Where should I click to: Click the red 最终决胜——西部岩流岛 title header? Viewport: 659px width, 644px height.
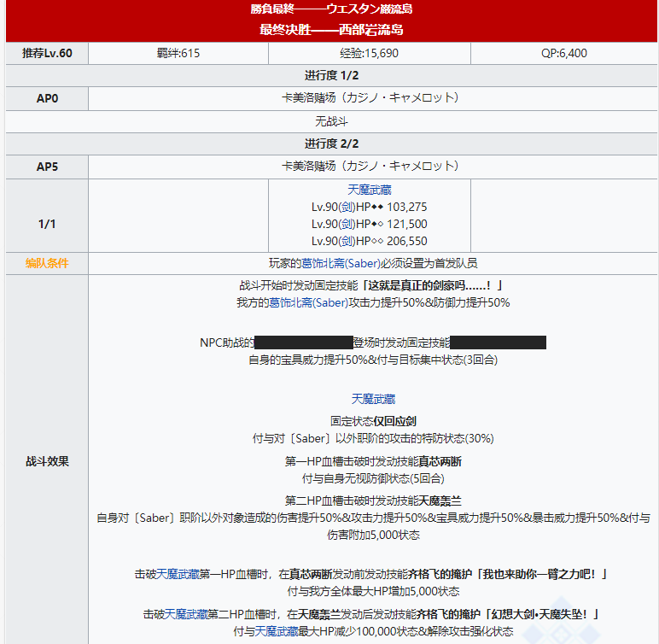pos(331,29)
